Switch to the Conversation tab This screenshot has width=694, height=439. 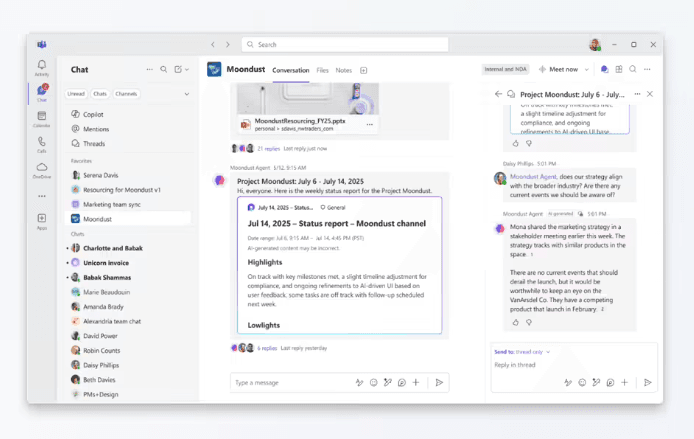291,70
